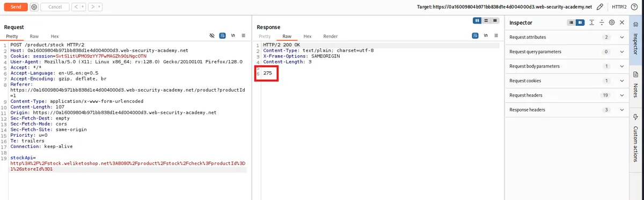The image size is (644, 200).
Task: Toggle word wrap icon in Request pane
Action: 222,36
